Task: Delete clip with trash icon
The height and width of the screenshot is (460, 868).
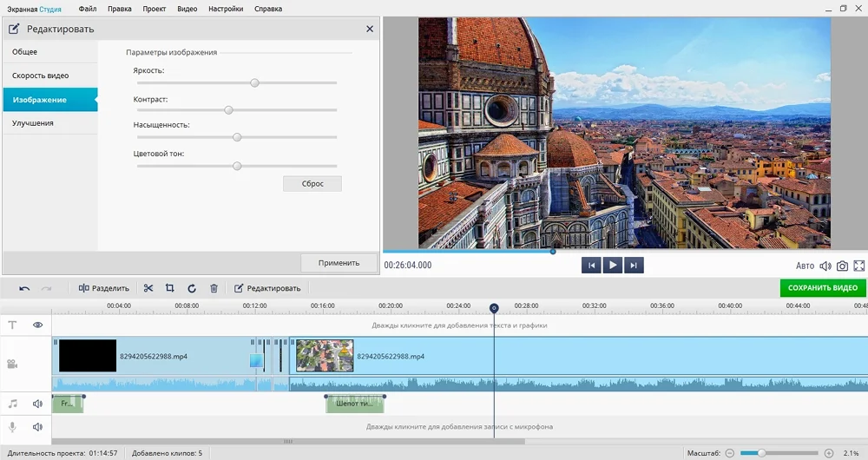Action: (214, 288)
